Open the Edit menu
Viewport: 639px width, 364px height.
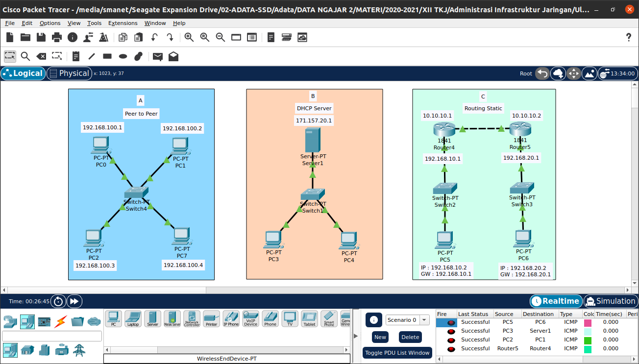click(27, 23)
